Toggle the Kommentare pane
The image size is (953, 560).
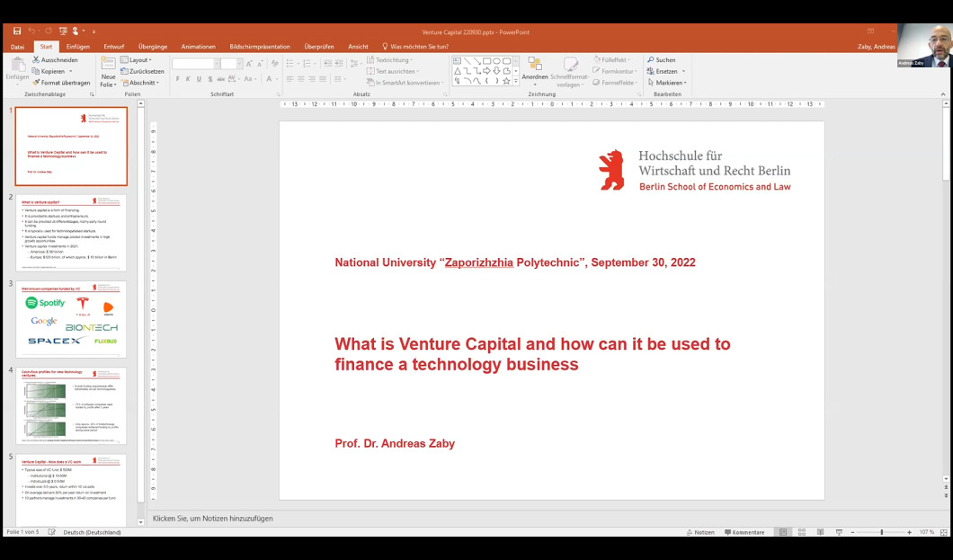click(x=743, y=532)
